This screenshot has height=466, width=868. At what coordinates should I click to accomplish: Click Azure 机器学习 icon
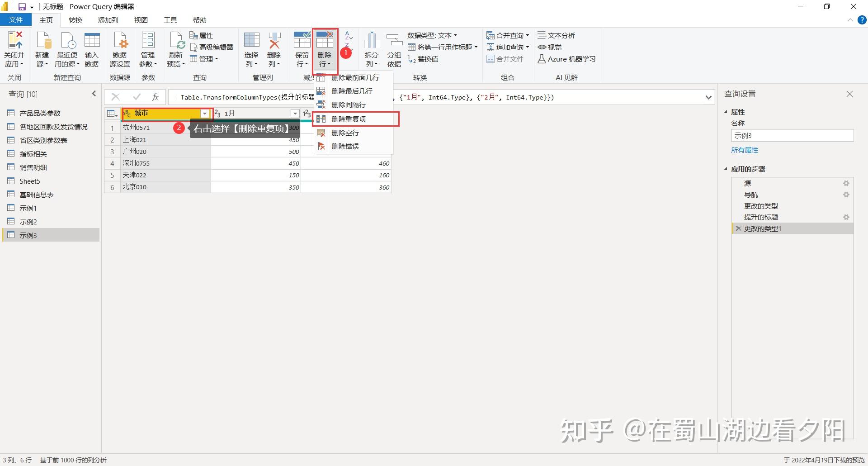(542, 59)
